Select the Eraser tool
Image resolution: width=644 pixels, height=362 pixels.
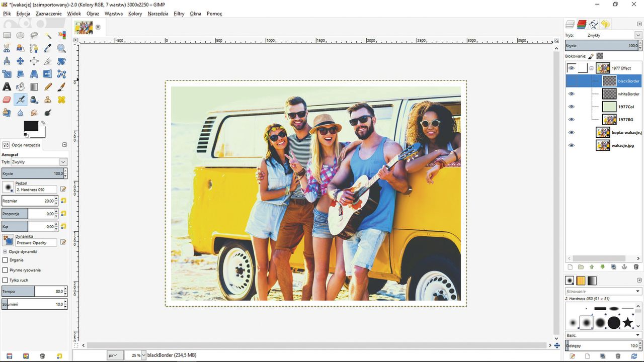7,100
